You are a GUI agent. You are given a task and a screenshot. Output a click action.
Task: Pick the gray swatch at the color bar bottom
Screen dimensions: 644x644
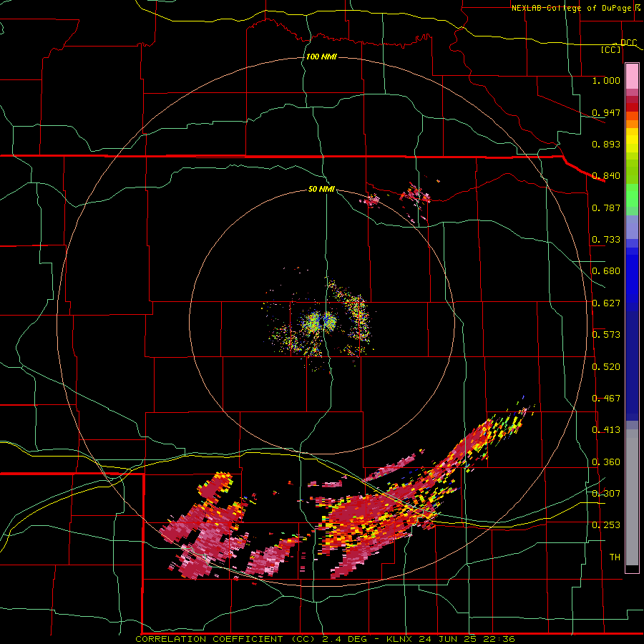pos(632,497)
